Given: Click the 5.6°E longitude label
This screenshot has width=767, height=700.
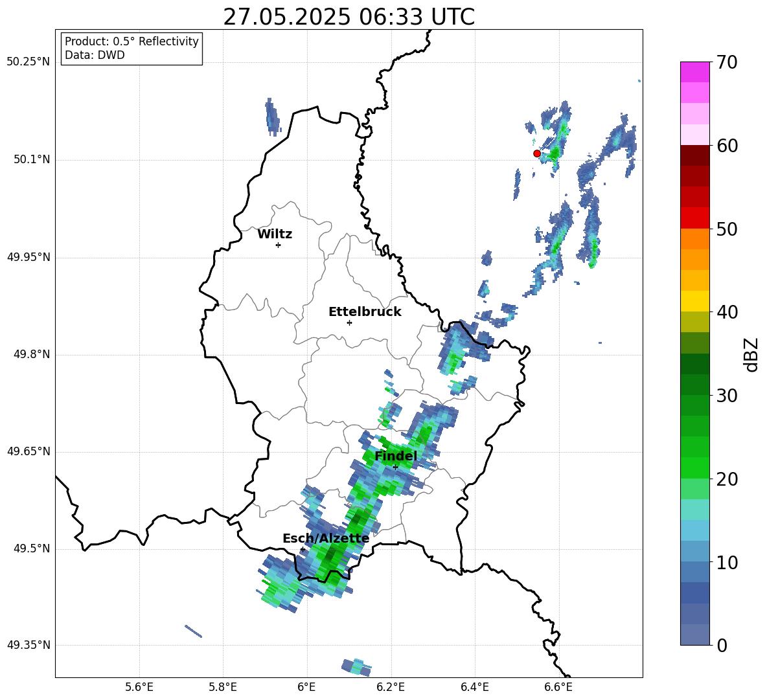Looking at the screenshot, I should [139, 687].
